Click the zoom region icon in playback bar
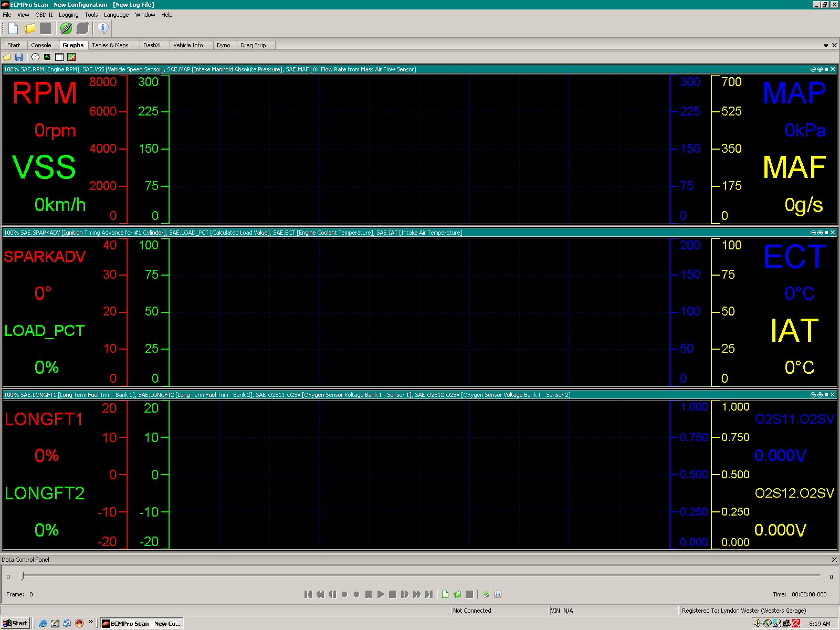This screenshot has height=630, width=840. 498,594
